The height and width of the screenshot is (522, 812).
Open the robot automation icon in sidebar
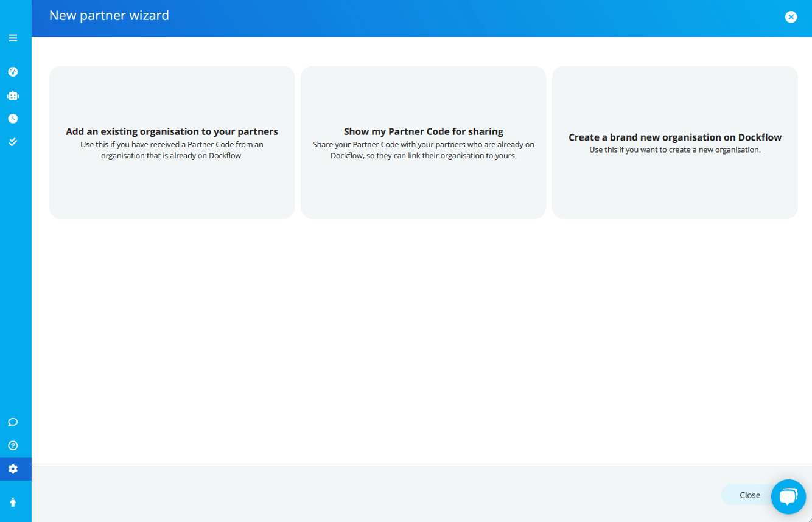point(13,96)
